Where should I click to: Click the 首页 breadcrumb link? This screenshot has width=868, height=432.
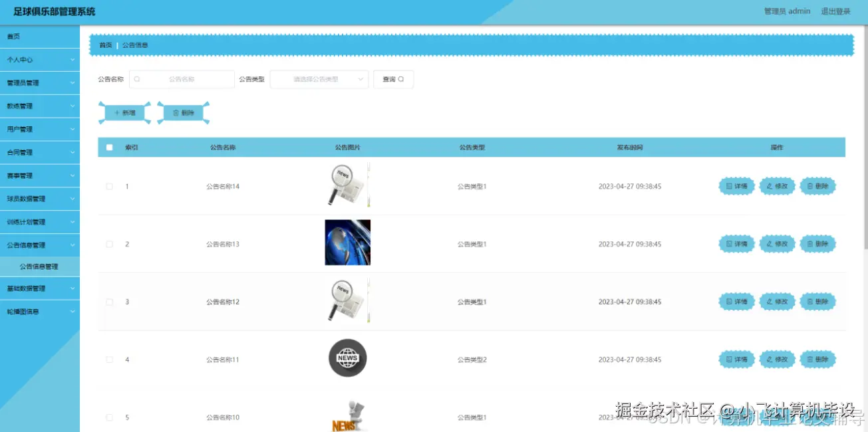[106, 45]
